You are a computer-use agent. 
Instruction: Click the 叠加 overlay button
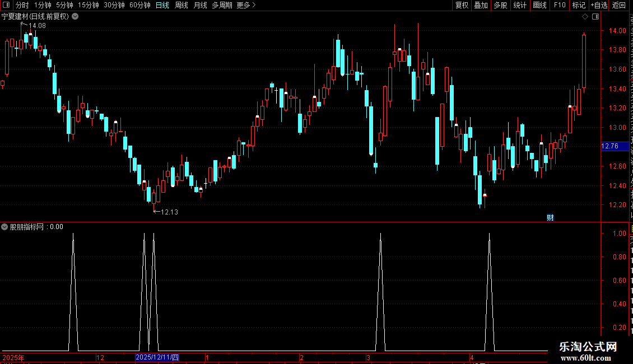[x=481, y=5]
